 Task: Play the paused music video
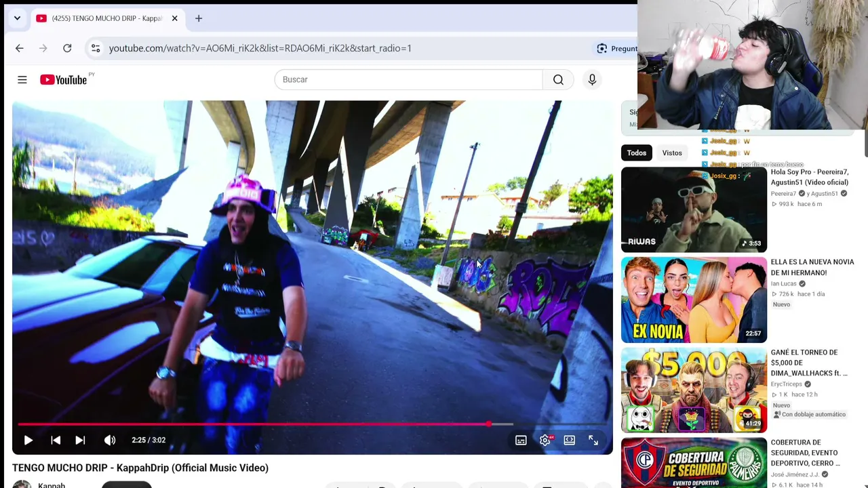pos(28,441)
